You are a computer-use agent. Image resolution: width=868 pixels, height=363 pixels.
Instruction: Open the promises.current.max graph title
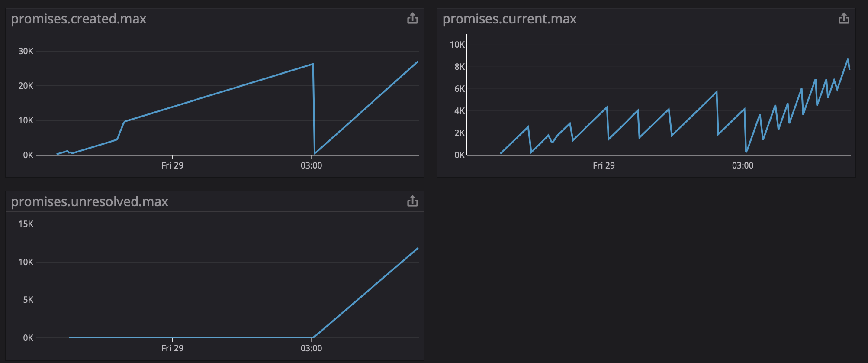[x=510, y=19]
